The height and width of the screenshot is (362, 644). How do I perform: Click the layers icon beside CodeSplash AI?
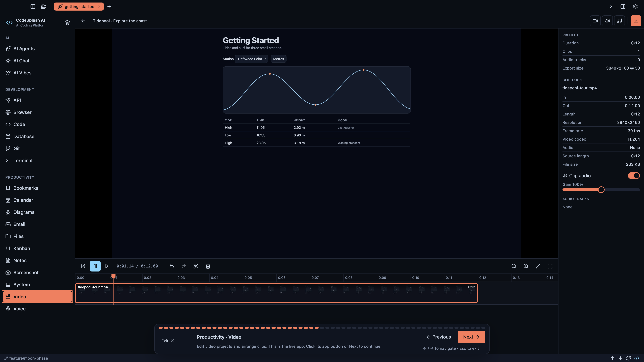(x=67, y=22)
